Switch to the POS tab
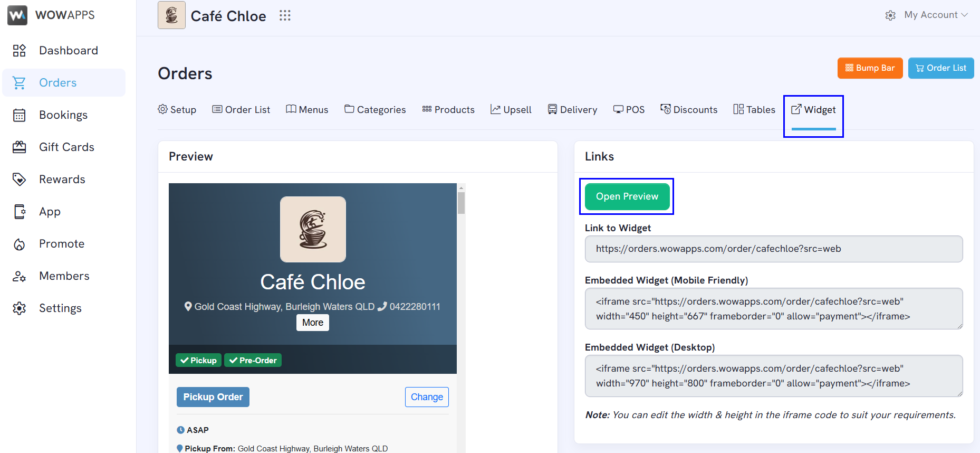This screenshot has height=453, width=980. click(x=629, y=109)
